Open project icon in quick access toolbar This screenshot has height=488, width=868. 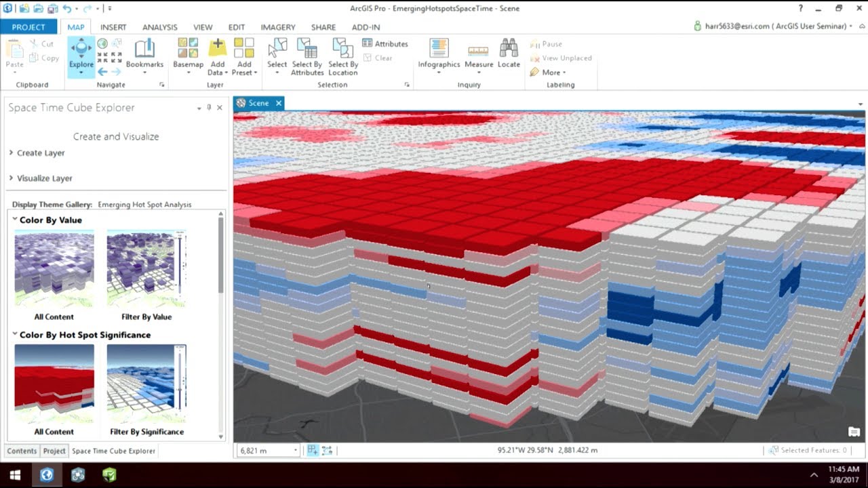click(38, 8)
